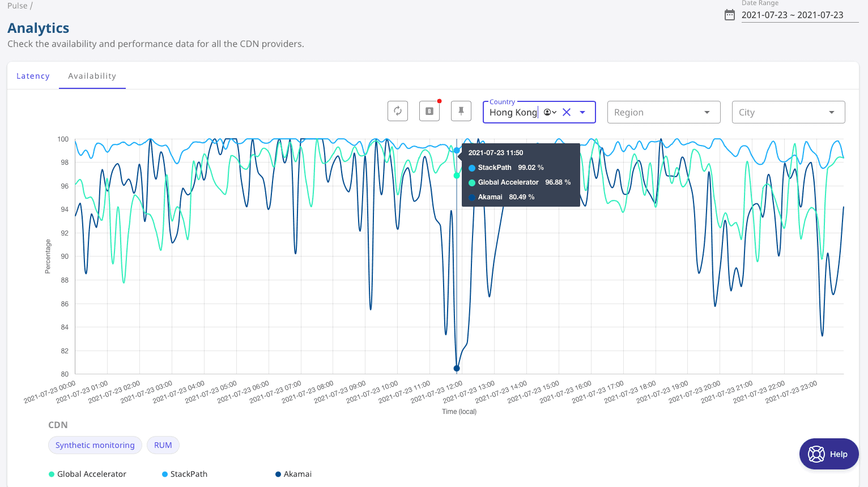Image resolution: width=868 pixels, height=487 pixels.
Task: Click the x-axis label 2021-07-23 06:00
Action: click(243, 392)
